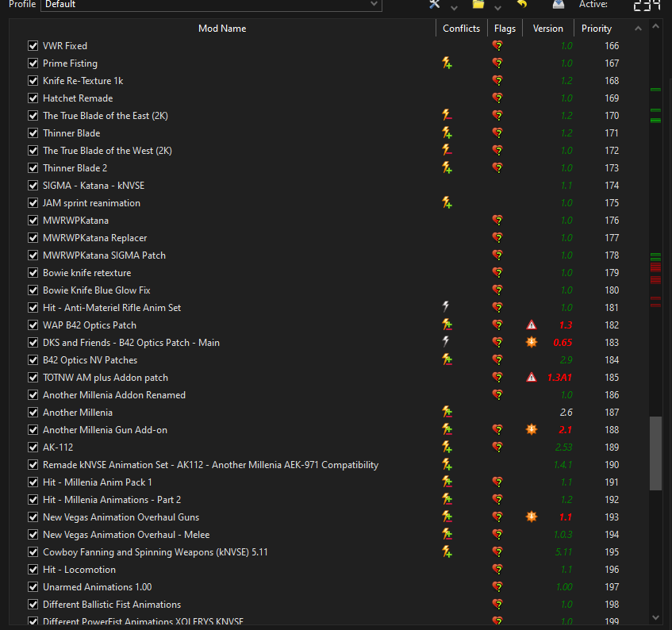Viewport: 672px width, 630px height.
Task: Click the warning triangle on WAP B42 Optics Patch
Action: coord(532,325)
